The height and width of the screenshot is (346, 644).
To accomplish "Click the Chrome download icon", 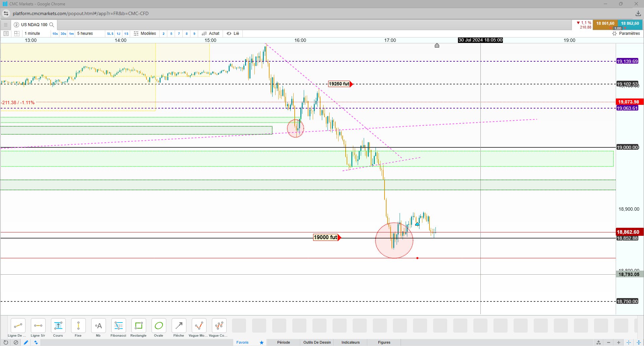I will 638,13.
